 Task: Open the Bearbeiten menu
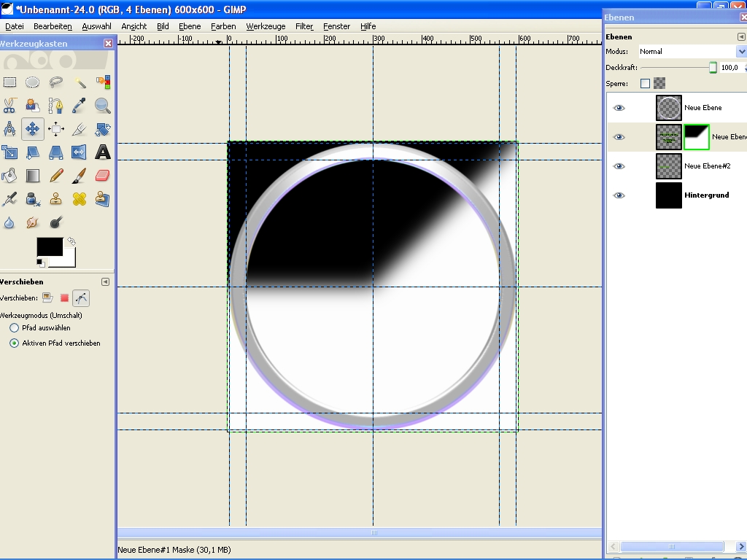pyautogui.click(x=53, y=26)
